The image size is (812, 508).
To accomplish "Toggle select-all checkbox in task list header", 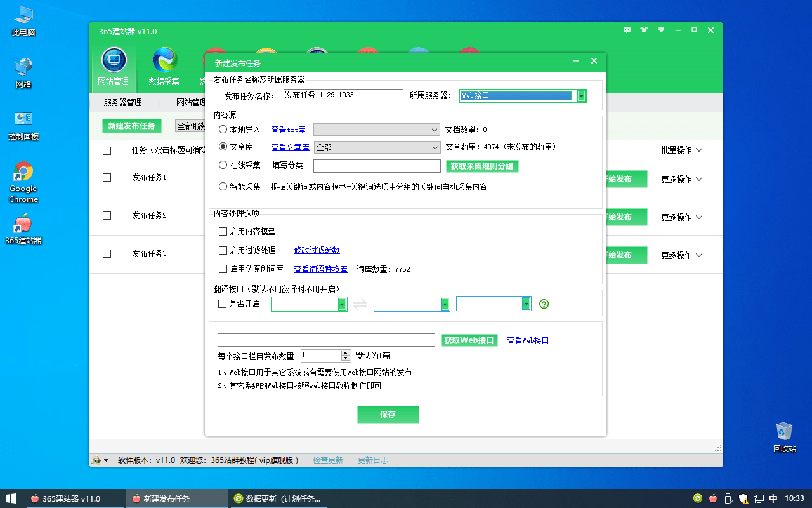I will click(107, 150).
